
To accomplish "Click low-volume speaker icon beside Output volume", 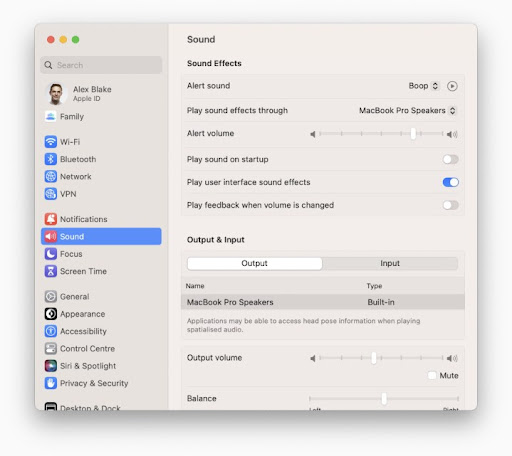I will pyautogui.click(x=313, y=358).
